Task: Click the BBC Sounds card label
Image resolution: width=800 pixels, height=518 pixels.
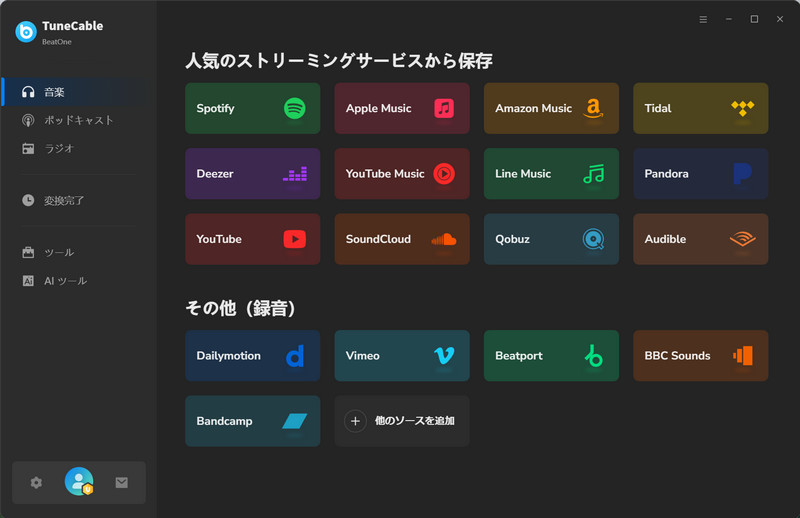Action: click(678, 356)
